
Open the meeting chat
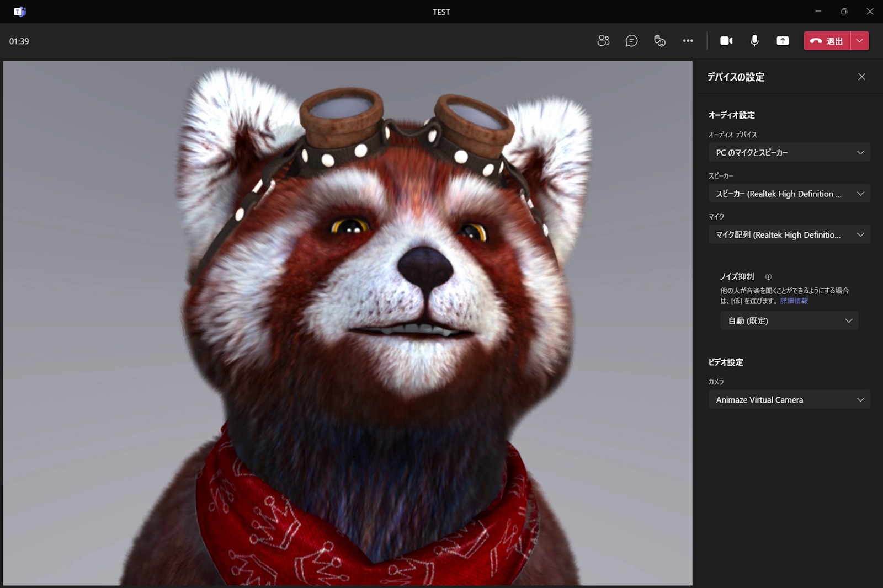[x=631, y=41]
